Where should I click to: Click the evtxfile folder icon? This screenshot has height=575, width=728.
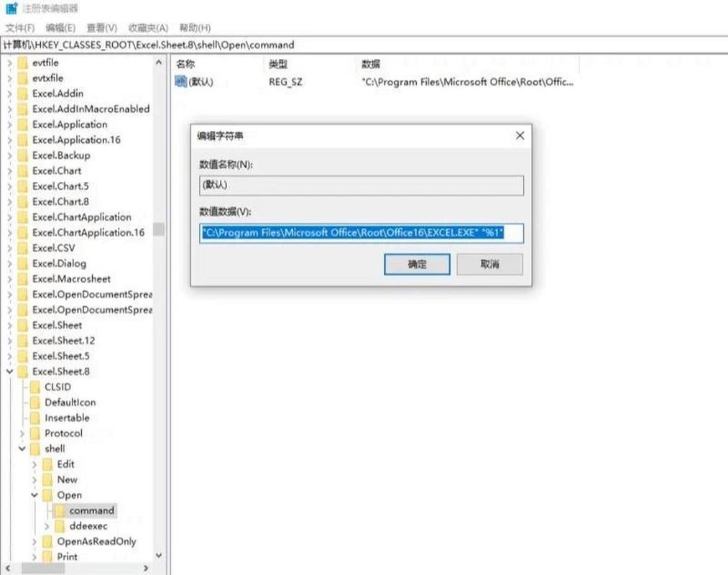(23, 78)
